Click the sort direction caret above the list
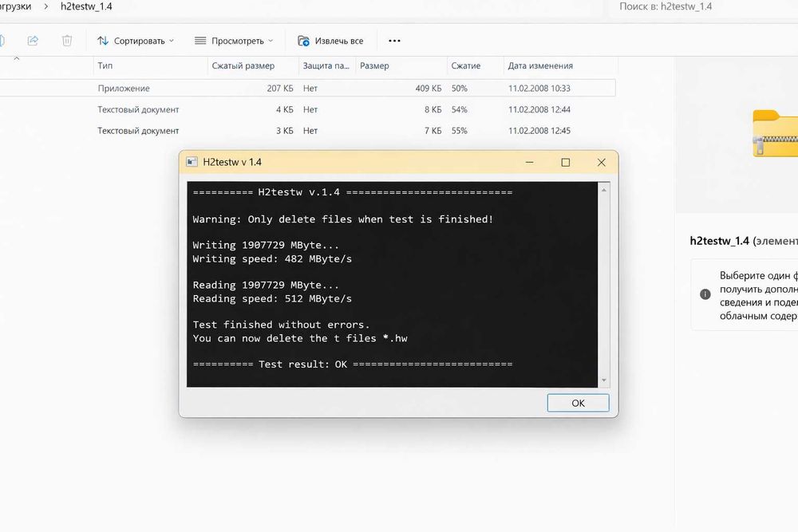This screenshot has width=798, height=532. (x=16, y=58)
